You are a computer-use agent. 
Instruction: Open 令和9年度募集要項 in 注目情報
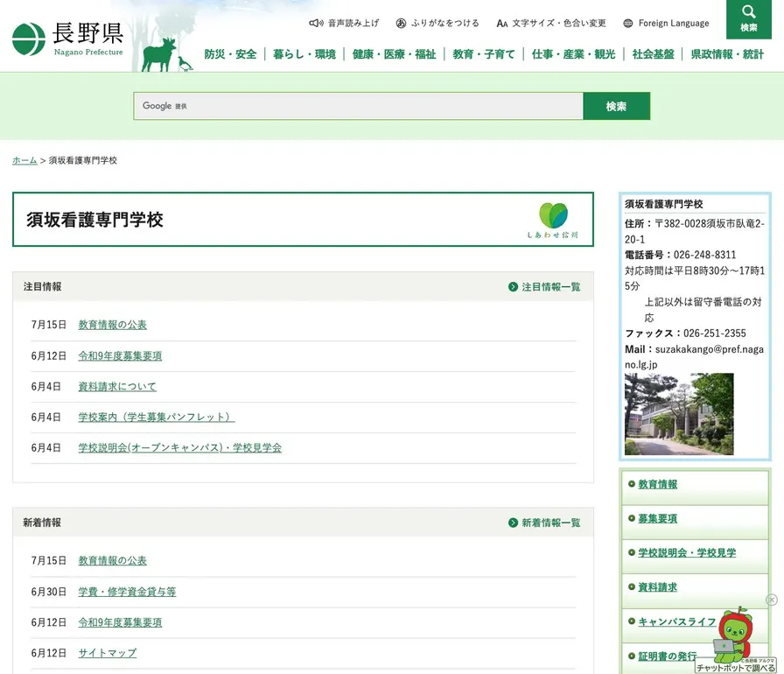(x=120, y=355)
